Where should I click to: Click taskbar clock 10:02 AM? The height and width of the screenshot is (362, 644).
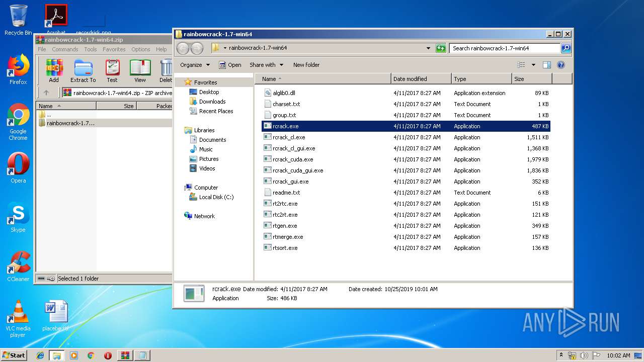618,355
